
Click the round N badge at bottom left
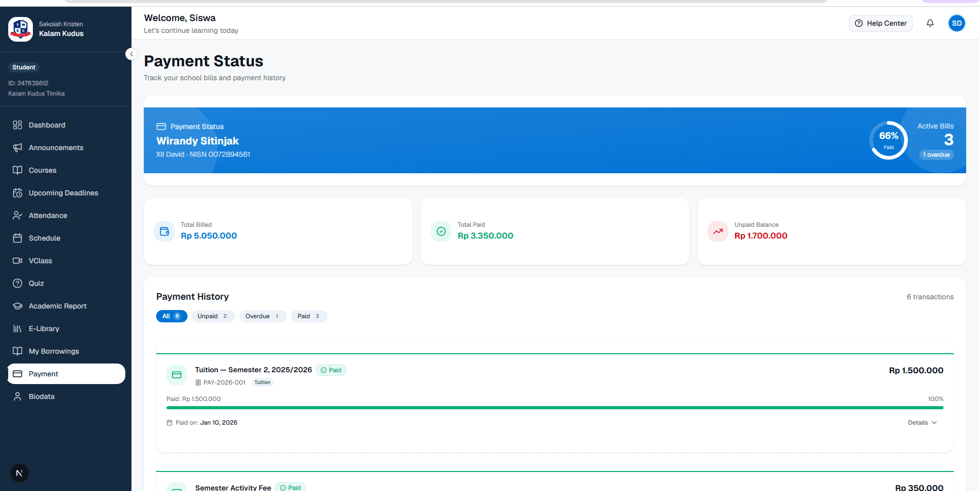20,473
